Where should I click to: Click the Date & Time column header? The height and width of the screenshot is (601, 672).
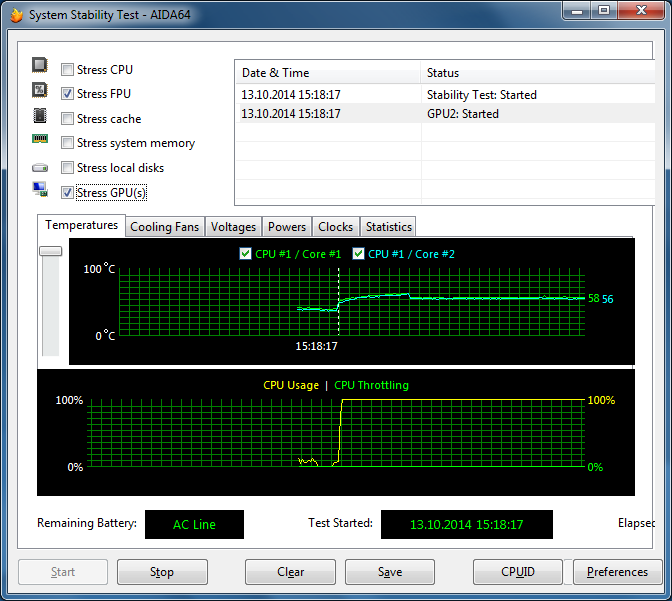328,73
